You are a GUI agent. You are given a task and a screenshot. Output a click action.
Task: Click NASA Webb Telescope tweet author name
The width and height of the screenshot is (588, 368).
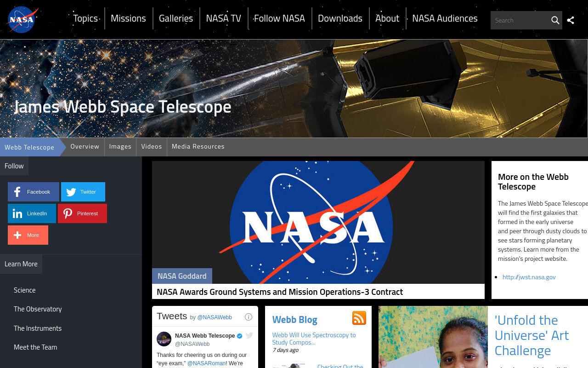(205, 336)
